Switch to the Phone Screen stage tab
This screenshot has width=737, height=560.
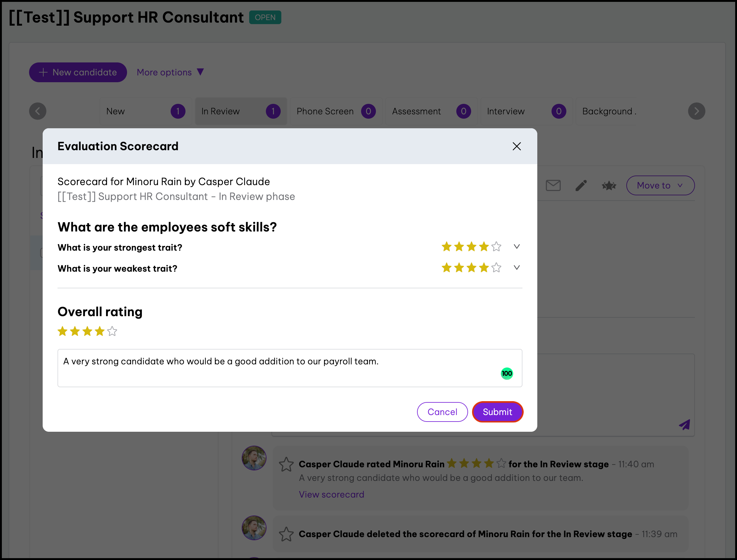(x=336, y=111)
